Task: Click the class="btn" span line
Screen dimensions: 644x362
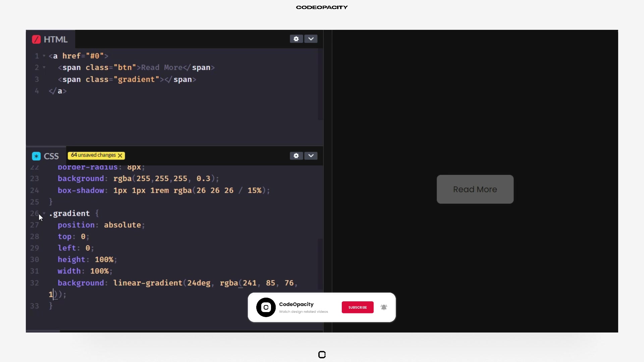Action: (x=136, y=68)
